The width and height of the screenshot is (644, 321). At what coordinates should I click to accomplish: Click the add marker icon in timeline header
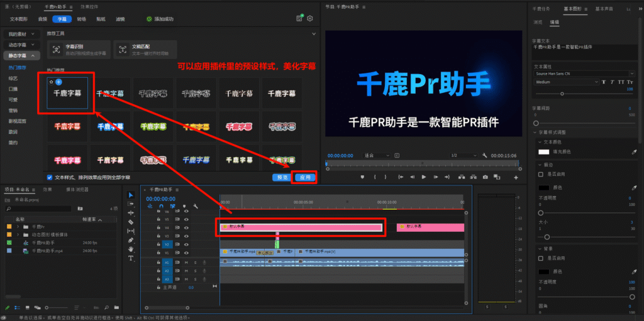(184, 206)
